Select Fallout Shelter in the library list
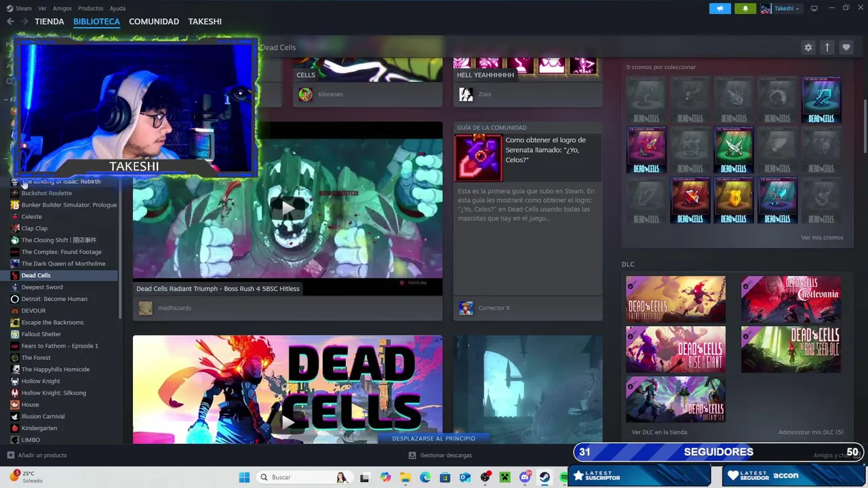 64,334
